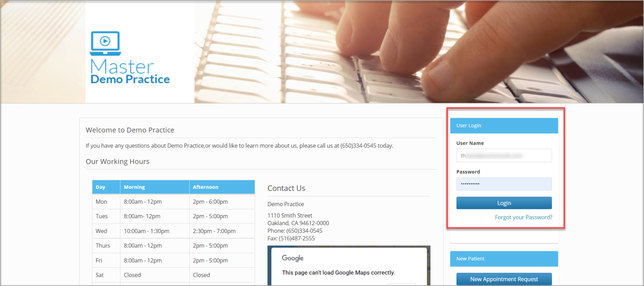Click inside the Password field
This screenshot has width=644, height=286.
click(x=504, y=184)
